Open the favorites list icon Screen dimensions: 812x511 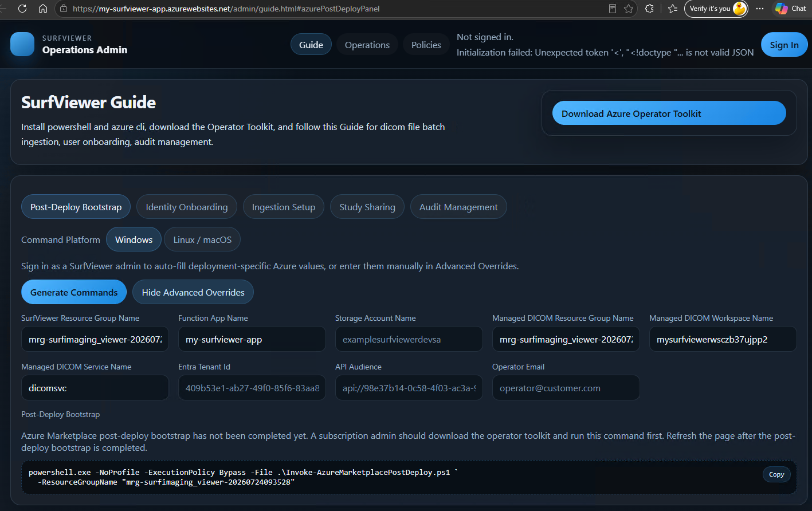(673, 9)
